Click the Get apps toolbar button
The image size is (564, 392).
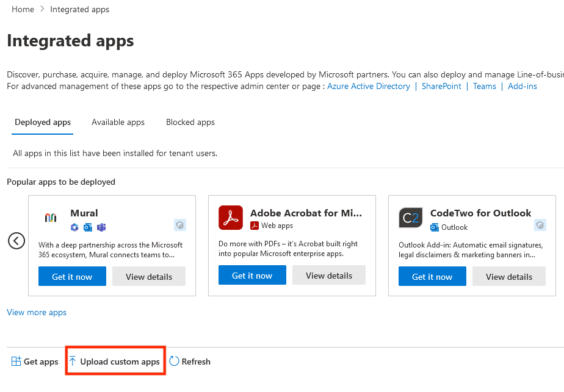click(x=35, y=361)
